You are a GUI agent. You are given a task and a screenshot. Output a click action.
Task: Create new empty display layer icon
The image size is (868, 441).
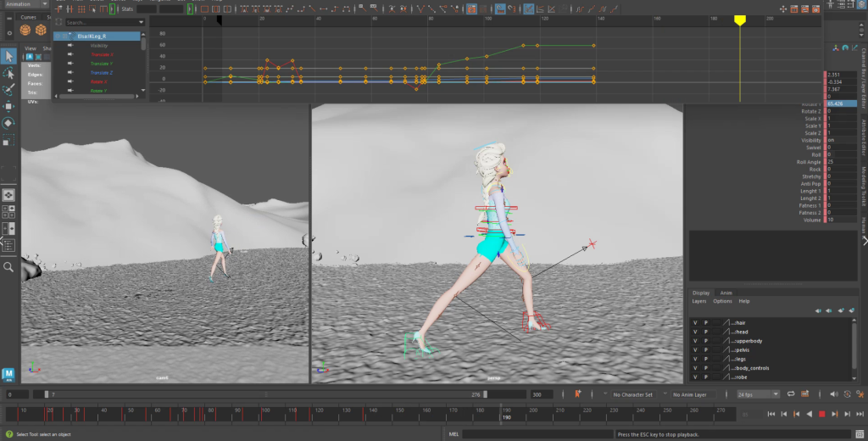click(x=841, y=310)
